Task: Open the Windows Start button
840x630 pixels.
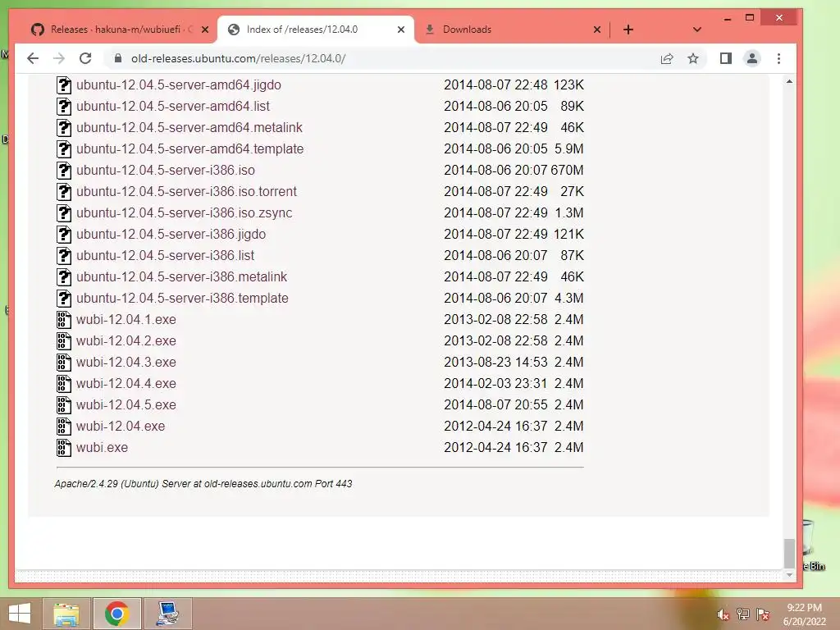Action: (x=20, y=614)
